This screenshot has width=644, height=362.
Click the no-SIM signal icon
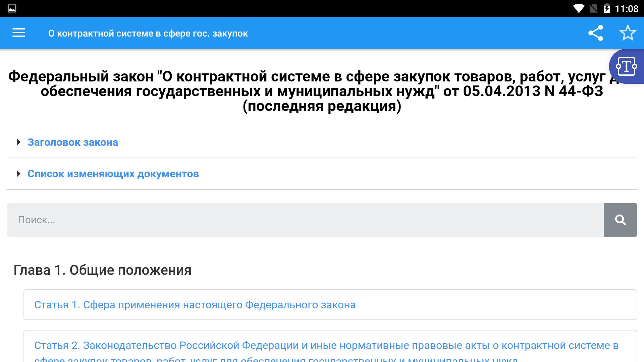click(593, 8)
